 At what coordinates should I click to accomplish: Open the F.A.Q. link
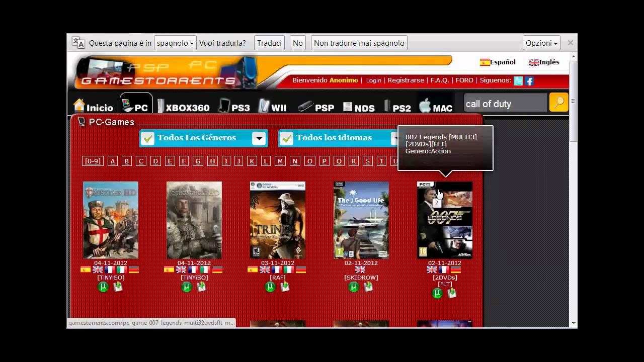439,80
